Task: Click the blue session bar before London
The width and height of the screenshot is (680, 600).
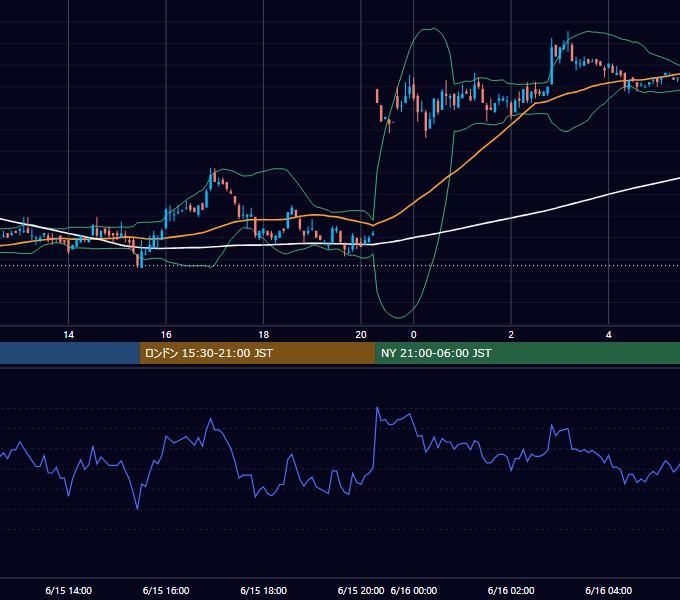Action: click(x=69, y=353)
